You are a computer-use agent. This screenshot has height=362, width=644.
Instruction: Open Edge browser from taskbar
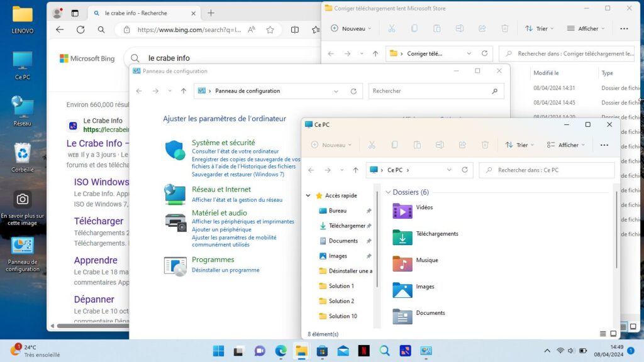click(280, 351)
